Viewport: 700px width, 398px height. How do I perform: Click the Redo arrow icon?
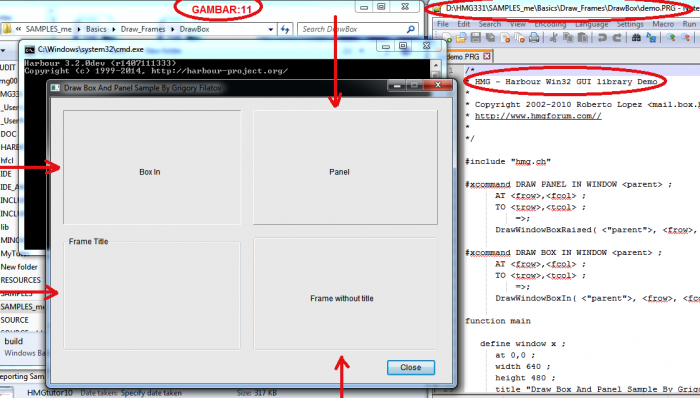617,38
